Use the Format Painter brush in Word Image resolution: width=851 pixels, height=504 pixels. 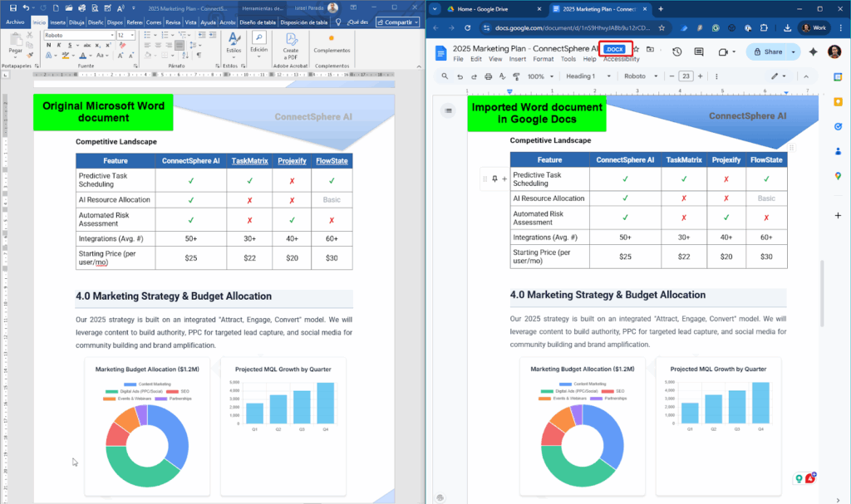[x=30, y=54]
